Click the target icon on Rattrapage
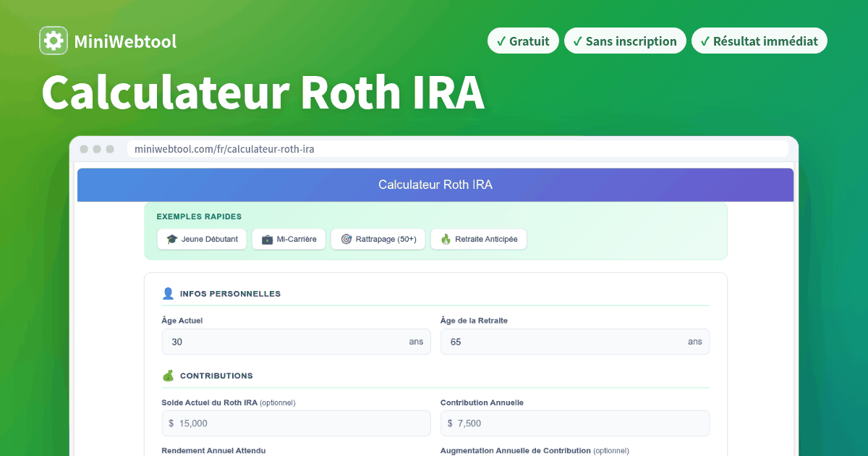Screen dimensions: 868x456 [x=346, y=239]
